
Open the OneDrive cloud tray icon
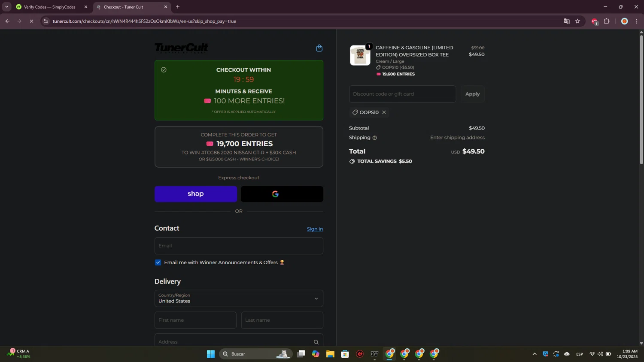567,354
